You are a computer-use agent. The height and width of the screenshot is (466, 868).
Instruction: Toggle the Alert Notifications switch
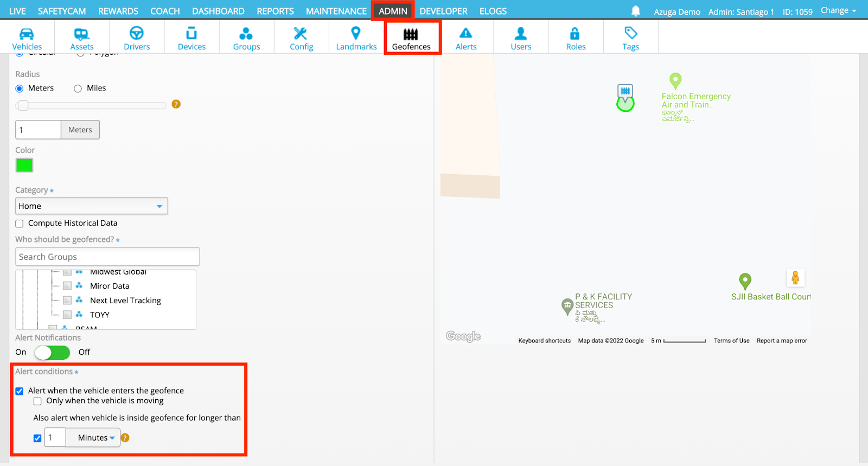pyautogui.click(x=52, y=353)
